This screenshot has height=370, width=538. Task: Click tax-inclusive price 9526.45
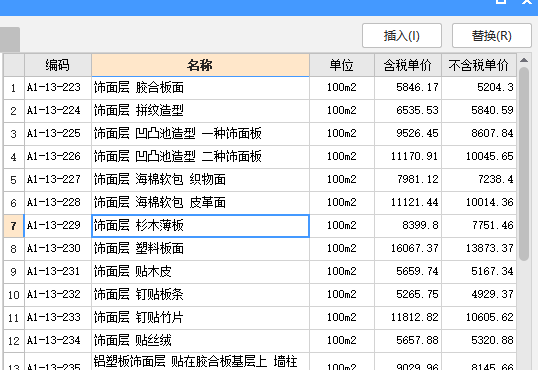[x=408, y=134]
